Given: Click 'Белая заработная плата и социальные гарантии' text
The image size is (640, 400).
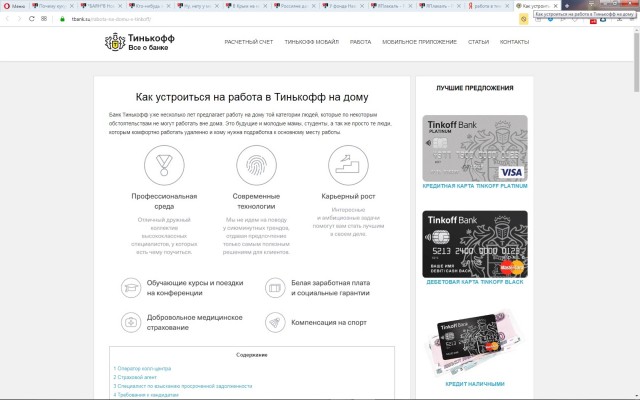Looking at the screenshot, I should [331, 288].
